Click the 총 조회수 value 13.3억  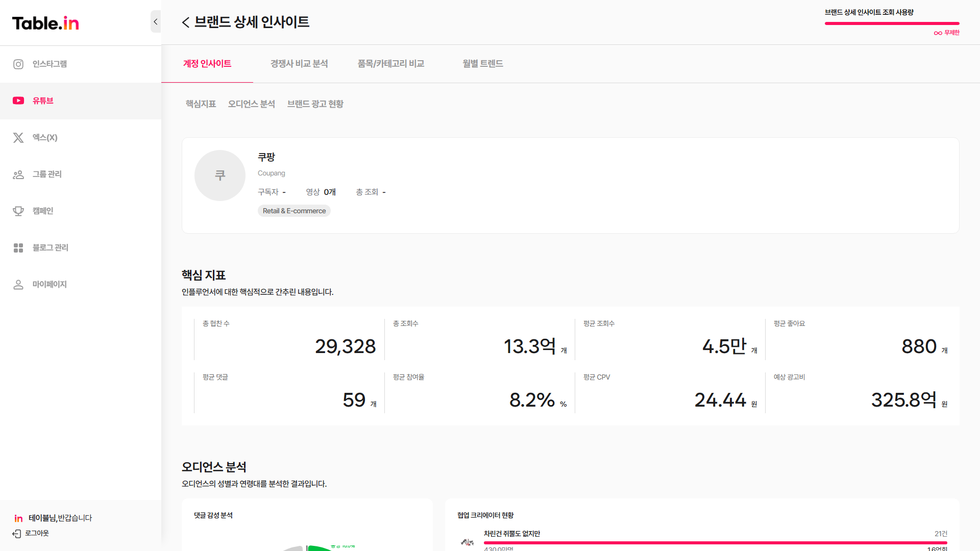click(x=530, y=347)
